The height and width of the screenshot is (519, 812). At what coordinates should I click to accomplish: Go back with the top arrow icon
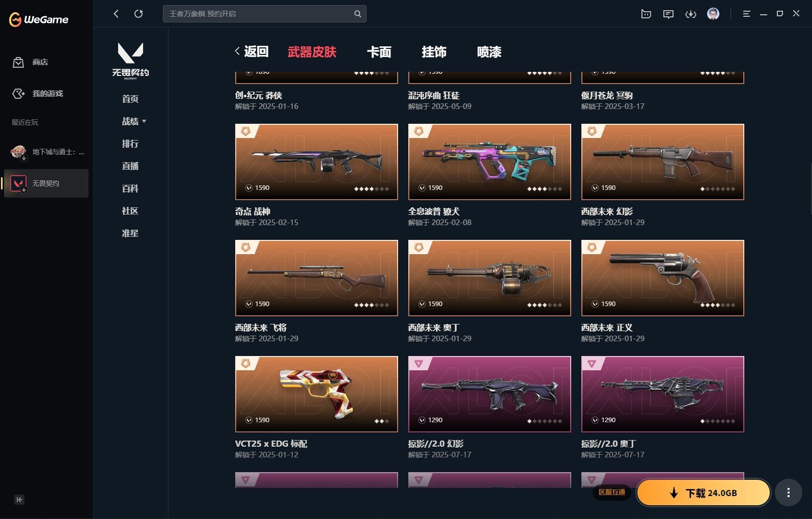click(116, 14)
